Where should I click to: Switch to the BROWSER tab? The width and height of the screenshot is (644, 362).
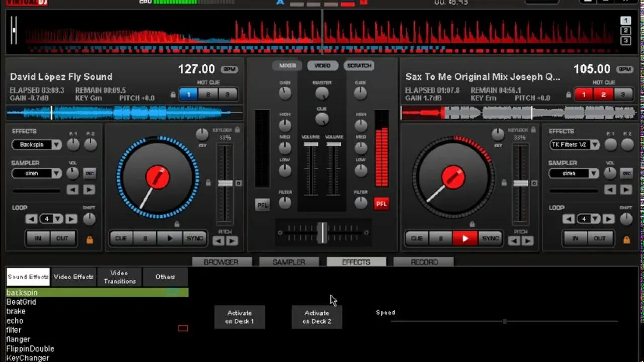221,262
